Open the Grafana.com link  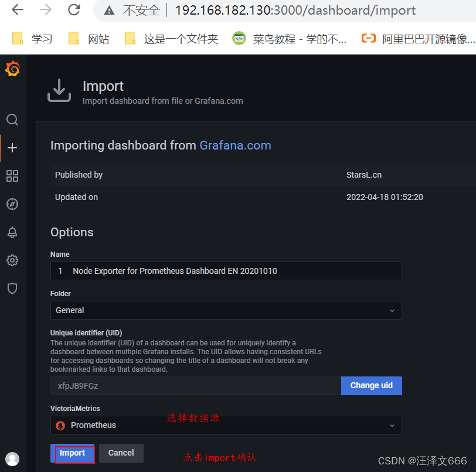tap(235, 145)
